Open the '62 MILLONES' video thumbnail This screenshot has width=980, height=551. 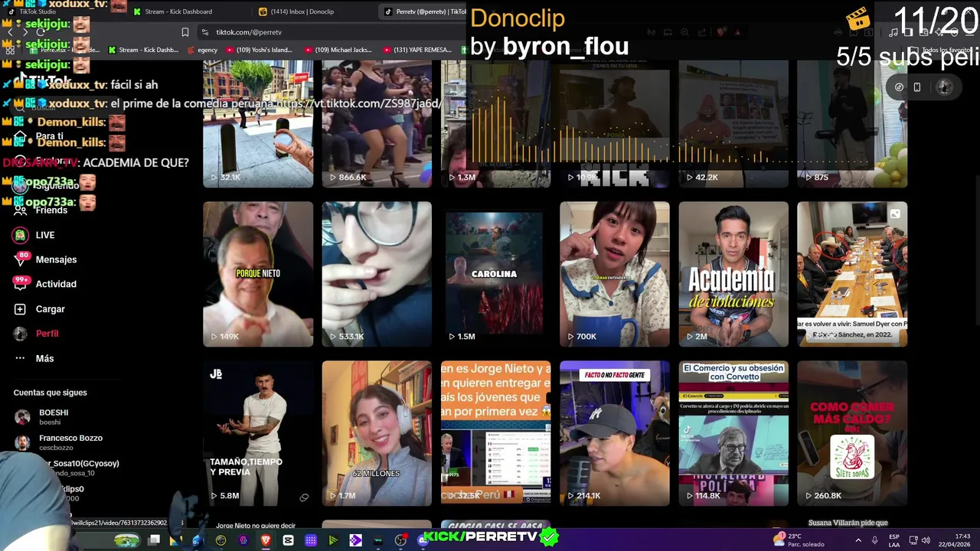pos(377,433)
